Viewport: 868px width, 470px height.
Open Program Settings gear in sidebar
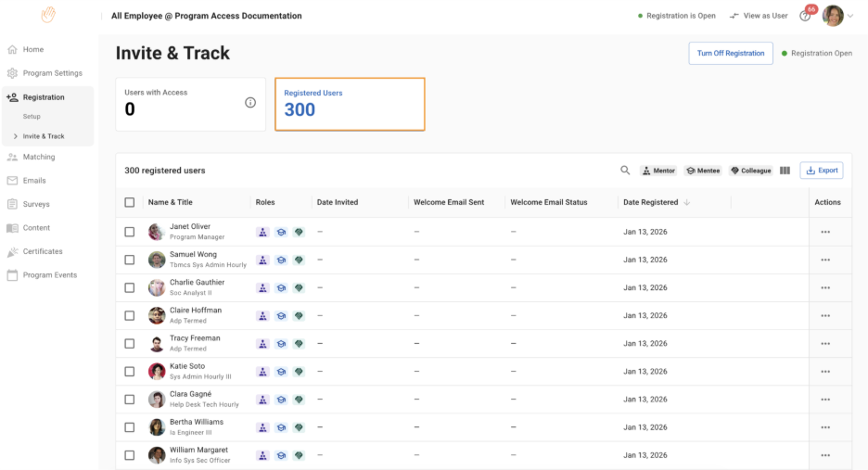click(x=13, y=73)
